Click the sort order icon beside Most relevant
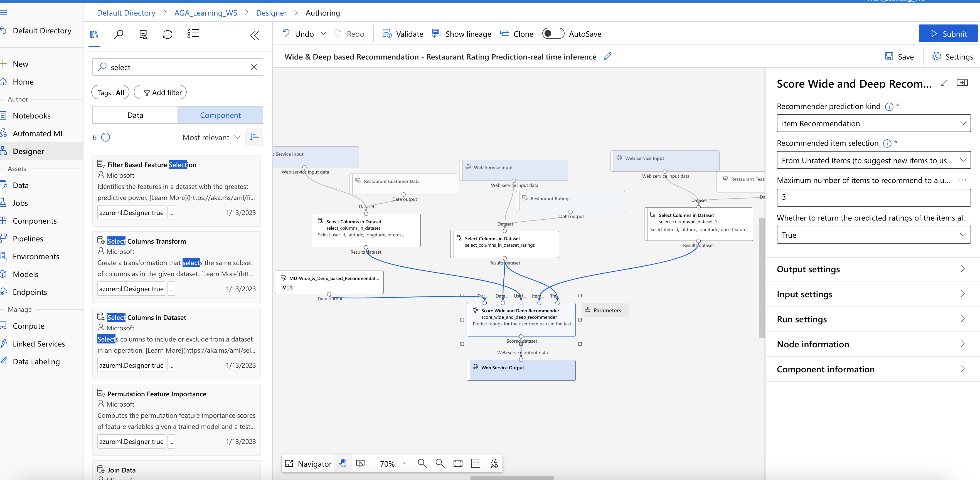The width and height of the screenshot is (980, 480). point(254,137)
